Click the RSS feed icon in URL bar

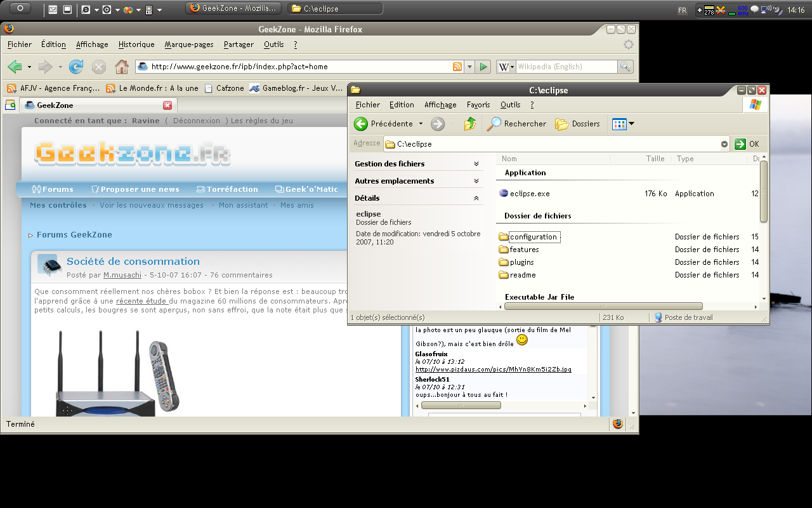point(457,67)
